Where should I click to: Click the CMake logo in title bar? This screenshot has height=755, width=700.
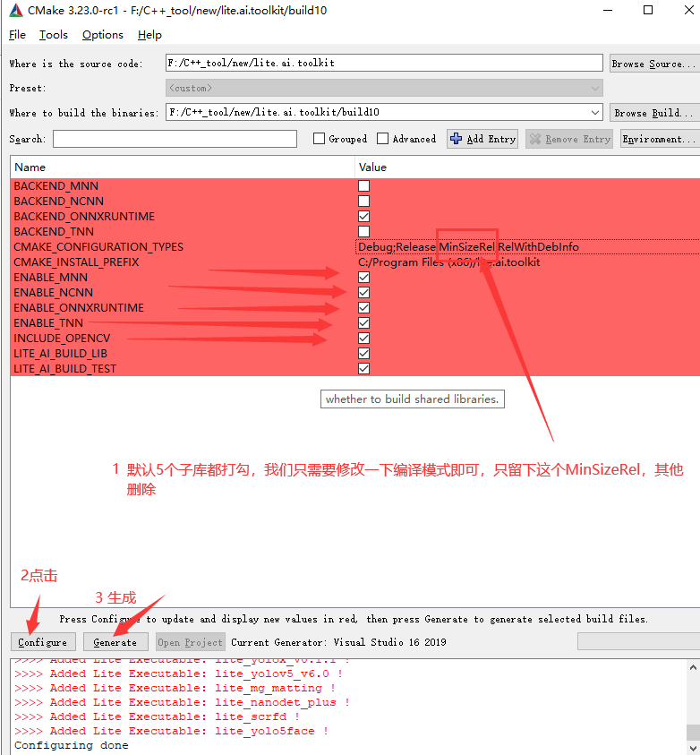tap(15, 10)
